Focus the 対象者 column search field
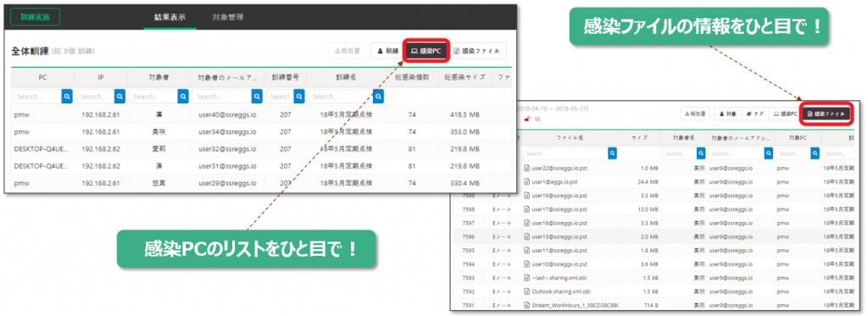This screenshot has width=868, height=316. coord(153,97)
